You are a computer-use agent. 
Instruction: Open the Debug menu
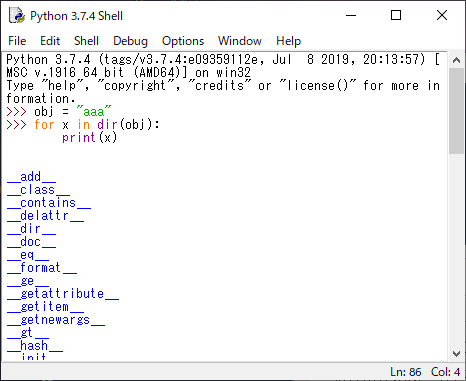click(130, 41)
